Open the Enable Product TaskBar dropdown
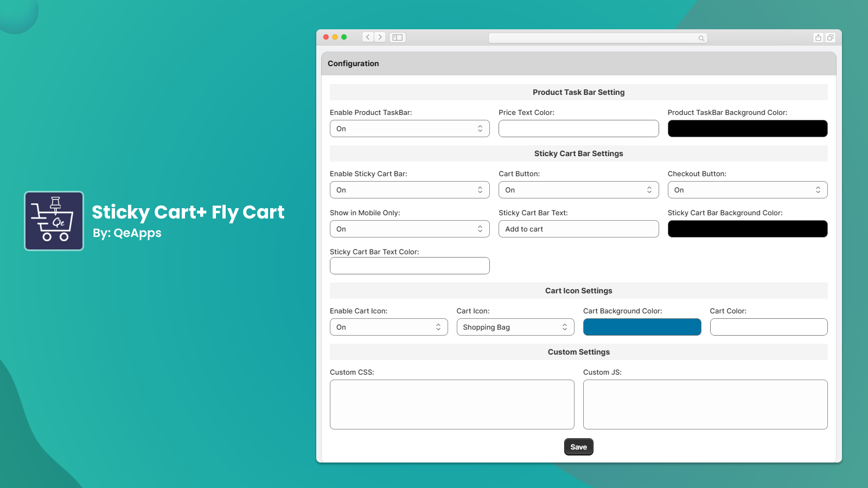 410,129
